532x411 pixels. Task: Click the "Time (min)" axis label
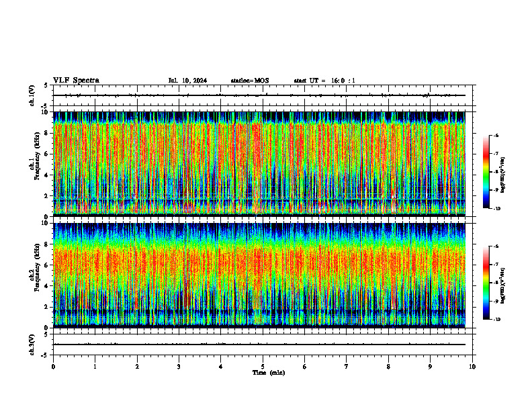[269, 373]
